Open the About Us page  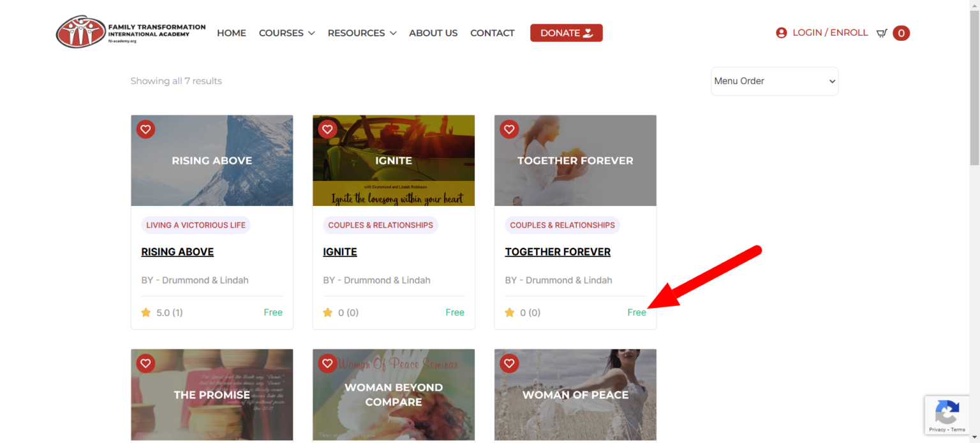433,33
